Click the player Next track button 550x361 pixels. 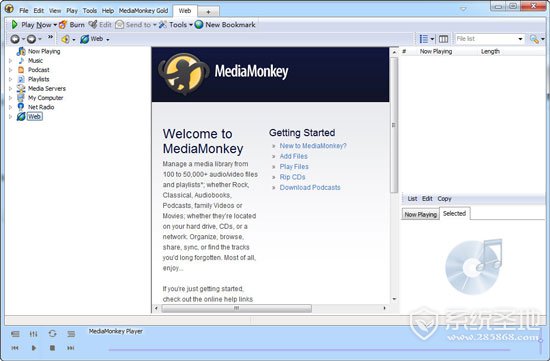point(71,348)
